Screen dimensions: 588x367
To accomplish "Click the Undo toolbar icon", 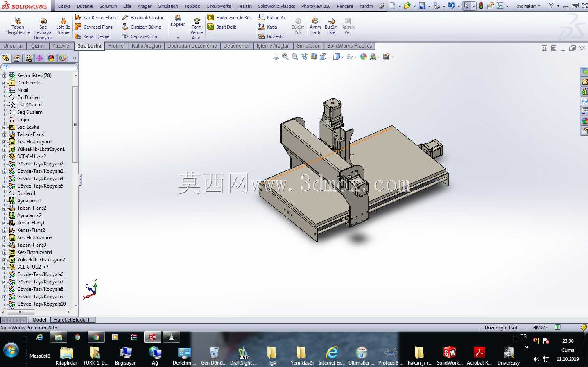I will (451, 6).
